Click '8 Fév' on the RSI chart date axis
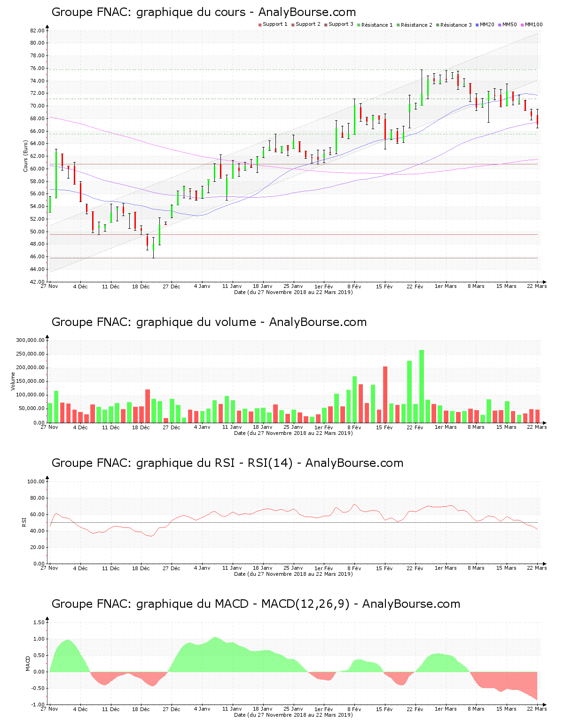This screenshot has width=564, height=728. point(354,568)
